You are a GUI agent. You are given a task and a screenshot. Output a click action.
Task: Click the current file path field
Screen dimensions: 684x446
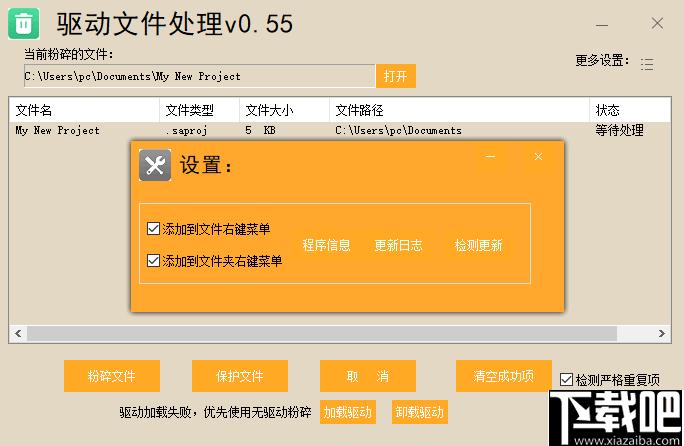pyautogui.click(x=199, y=76)
